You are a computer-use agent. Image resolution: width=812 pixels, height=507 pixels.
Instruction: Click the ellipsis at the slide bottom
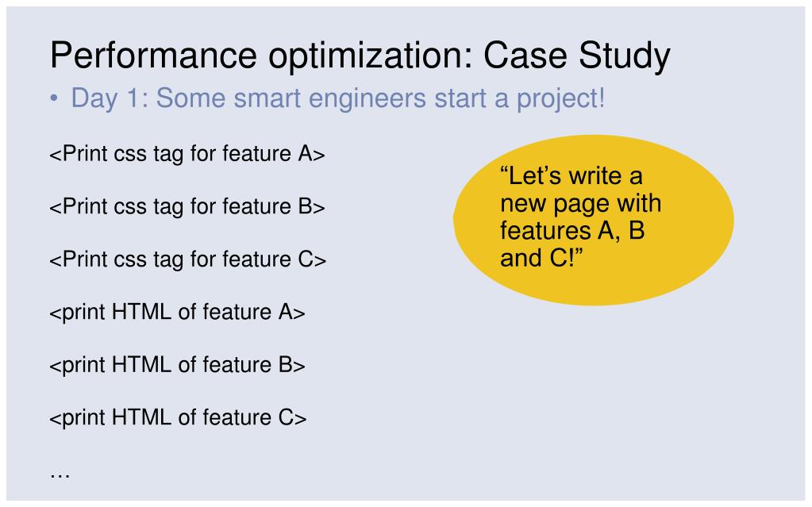tap(60, 473)
